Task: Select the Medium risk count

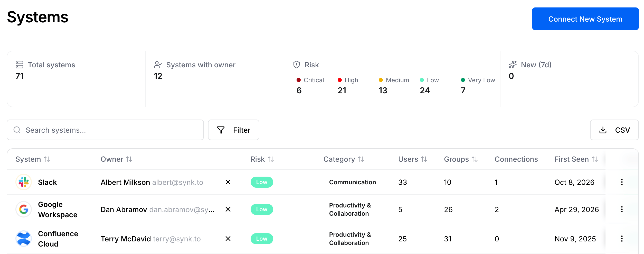Action: pyautogui.click(x=383, y=90)
